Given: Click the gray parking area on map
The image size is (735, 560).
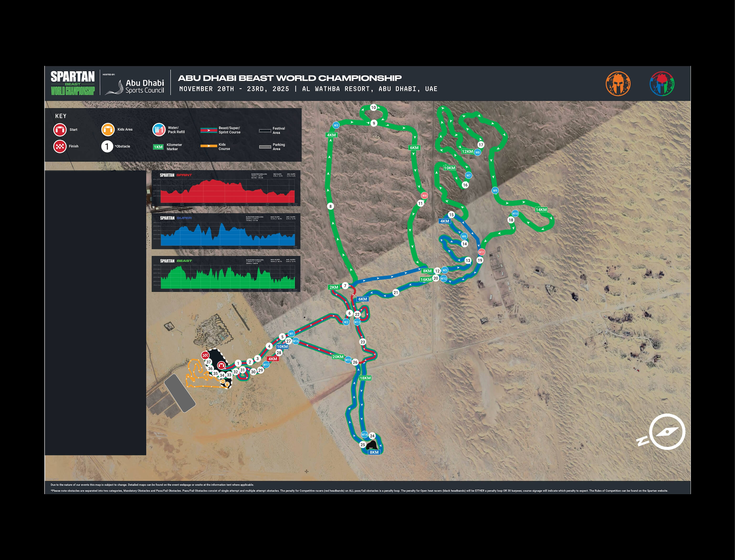Looking at the screenshot, I should point(180,393).
